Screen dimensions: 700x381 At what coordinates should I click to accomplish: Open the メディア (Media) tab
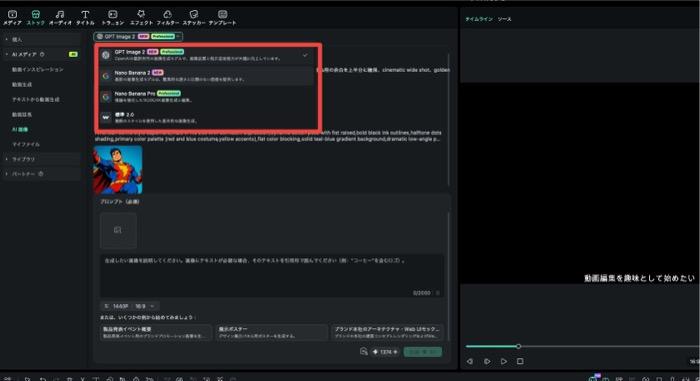12,17
